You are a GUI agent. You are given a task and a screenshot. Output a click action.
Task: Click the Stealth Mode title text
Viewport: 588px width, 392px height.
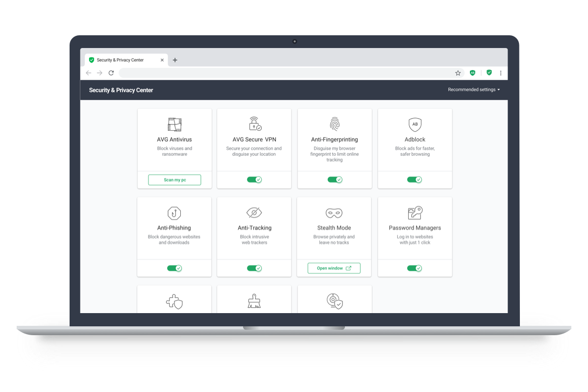coord(334,228)
